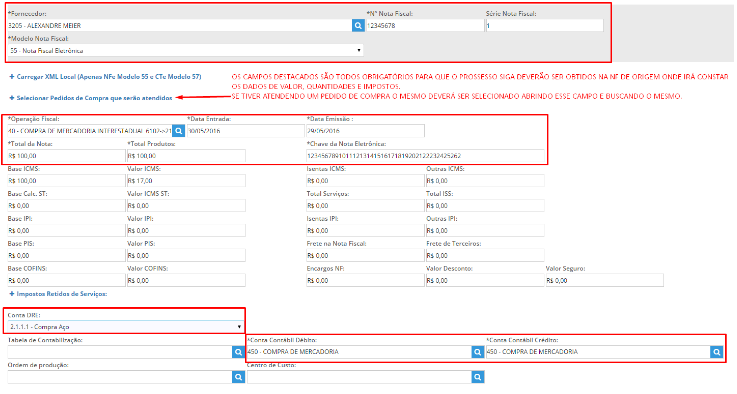
Task: Click the Total Produtos field
Action: tap(186, 156)
